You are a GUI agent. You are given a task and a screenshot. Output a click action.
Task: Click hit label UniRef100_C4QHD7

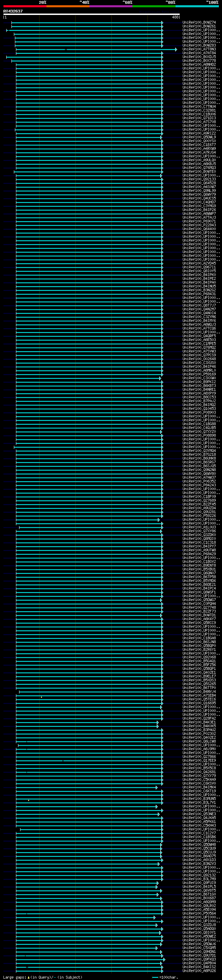point(199,202)
